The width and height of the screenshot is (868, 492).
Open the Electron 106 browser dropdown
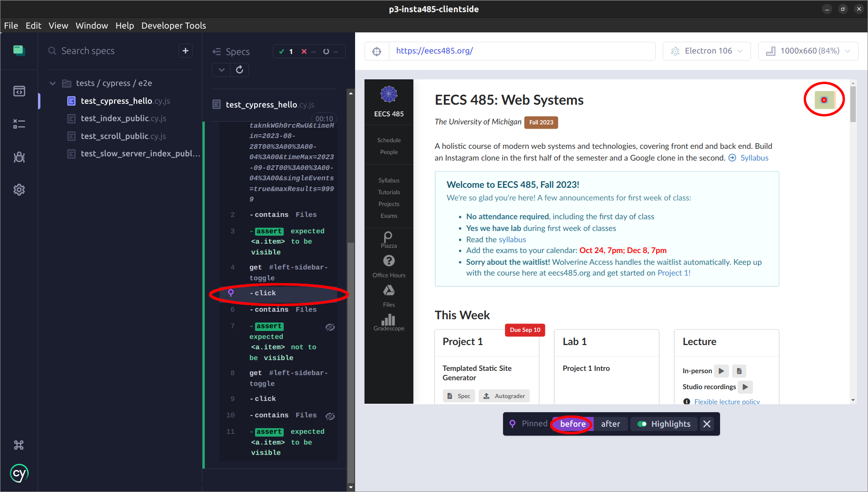click(707, 51)
